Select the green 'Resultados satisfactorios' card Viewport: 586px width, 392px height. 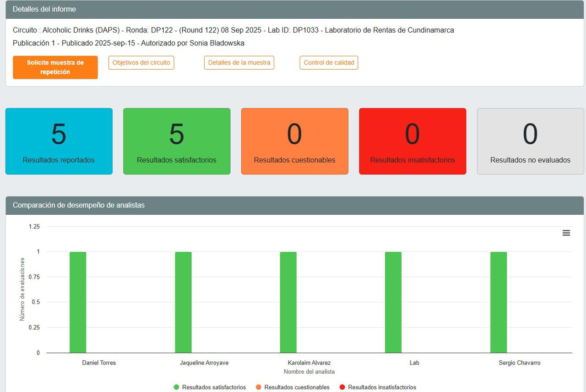click(177, 141)
